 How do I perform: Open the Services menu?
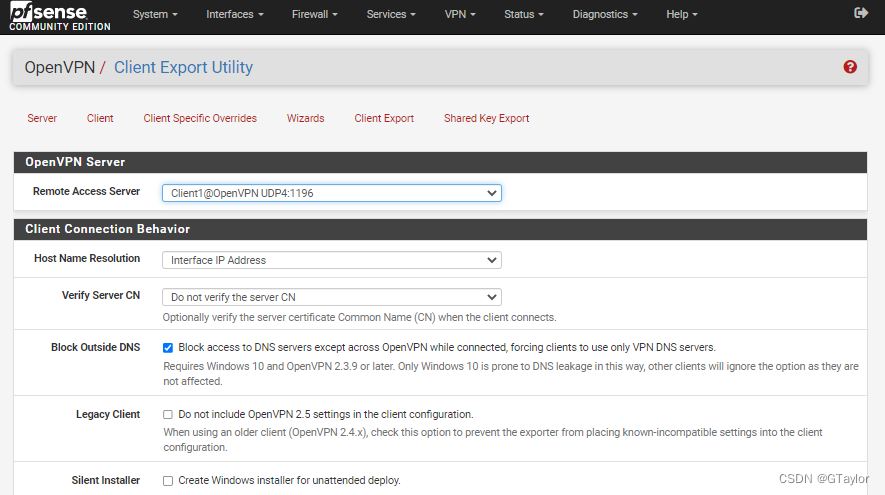click(391, 14)
